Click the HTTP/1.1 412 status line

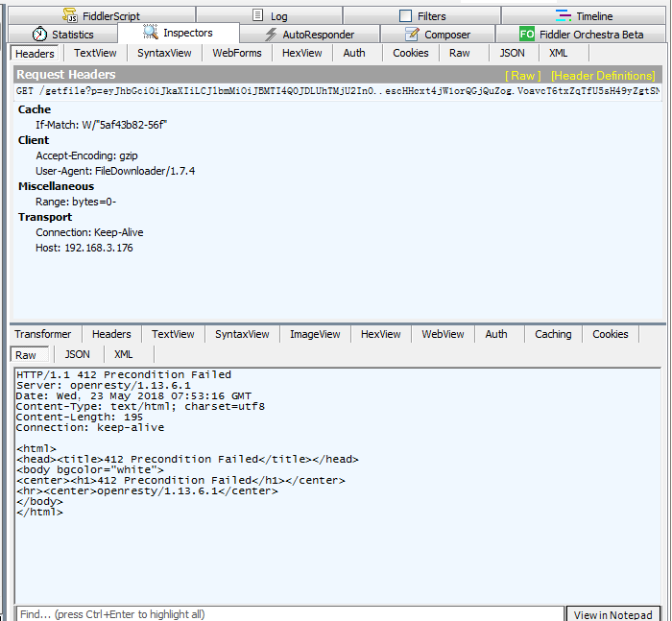[124, 375]
